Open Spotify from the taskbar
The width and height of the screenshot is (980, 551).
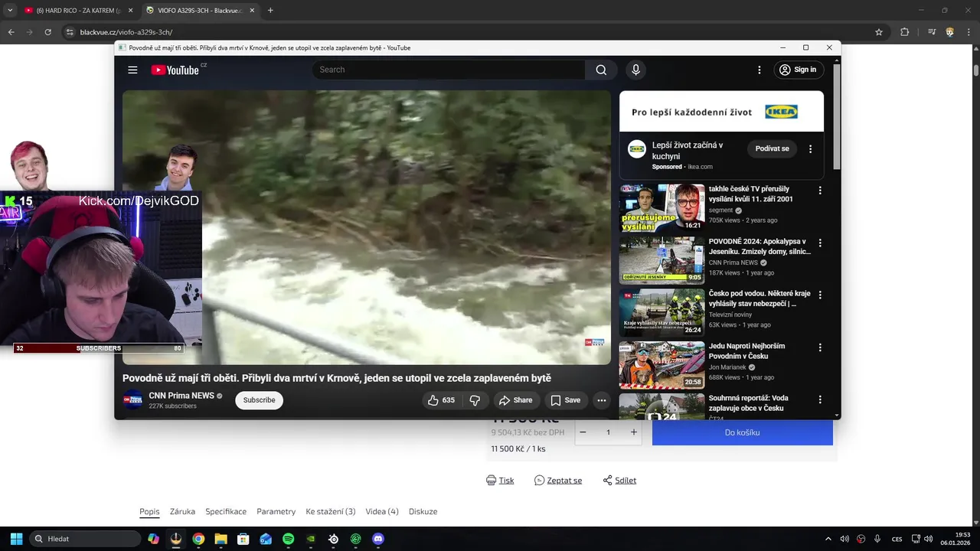288,539
